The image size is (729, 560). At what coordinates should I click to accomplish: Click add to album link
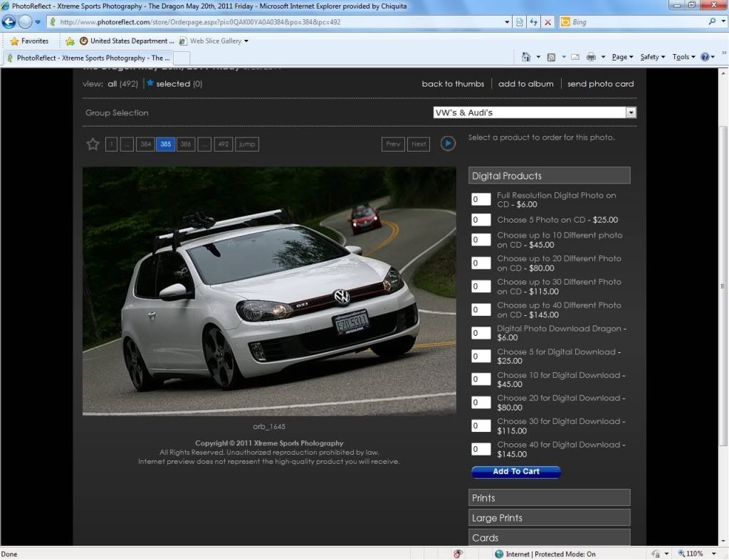pos(526,84)
